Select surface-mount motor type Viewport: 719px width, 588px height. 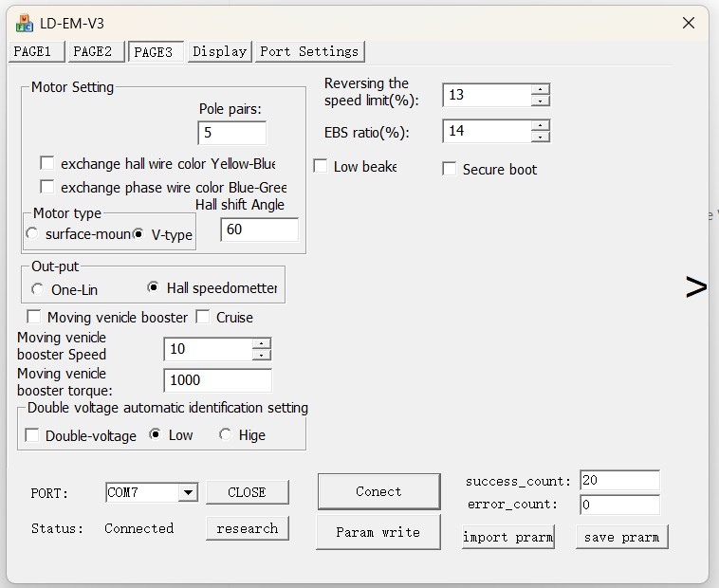[x=33, y=233]
